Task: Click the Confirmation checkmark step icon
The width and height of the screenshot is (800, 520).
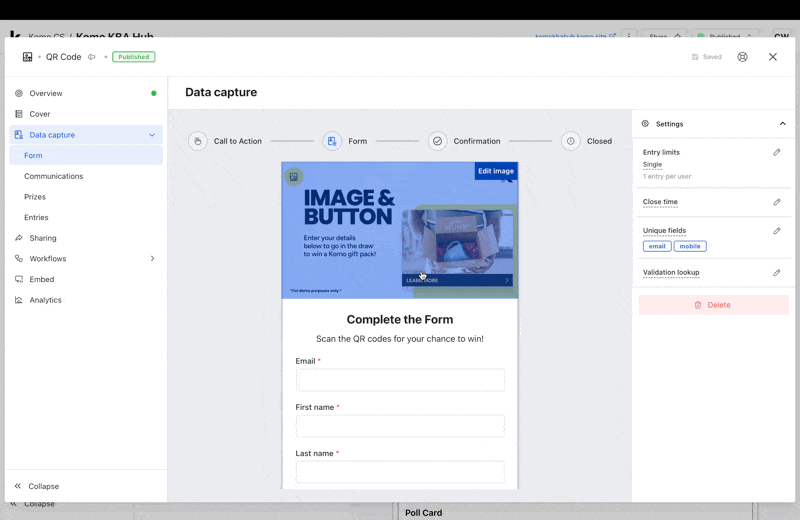Action: (437, 141)
